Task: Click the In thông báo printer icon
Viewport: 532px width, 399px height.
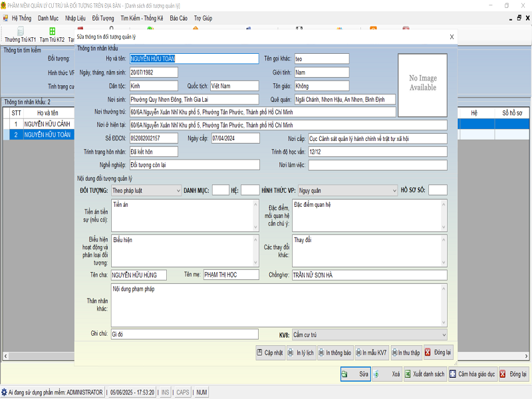Action: [x=321, y=352]
